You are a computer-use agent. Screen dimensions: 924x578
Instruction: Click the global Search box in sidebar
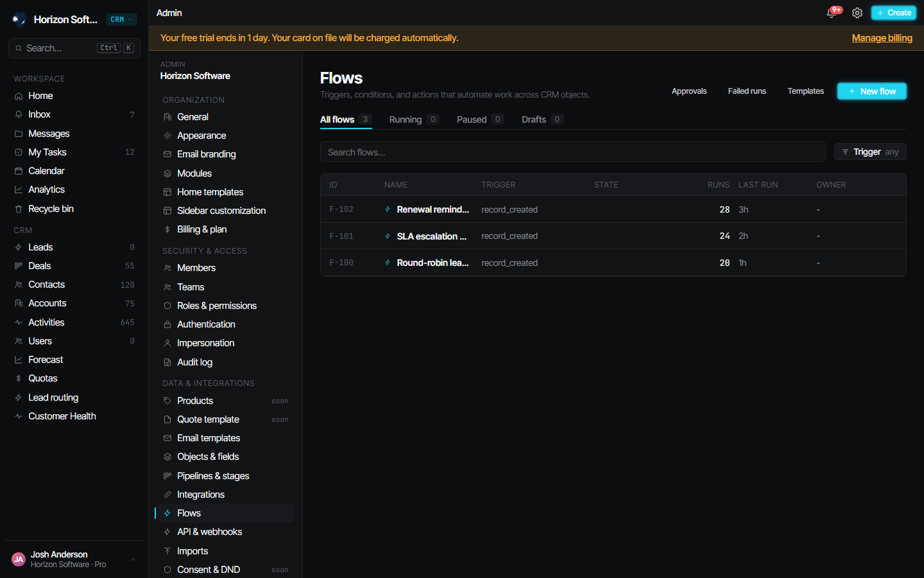click(x=74, y=48)
